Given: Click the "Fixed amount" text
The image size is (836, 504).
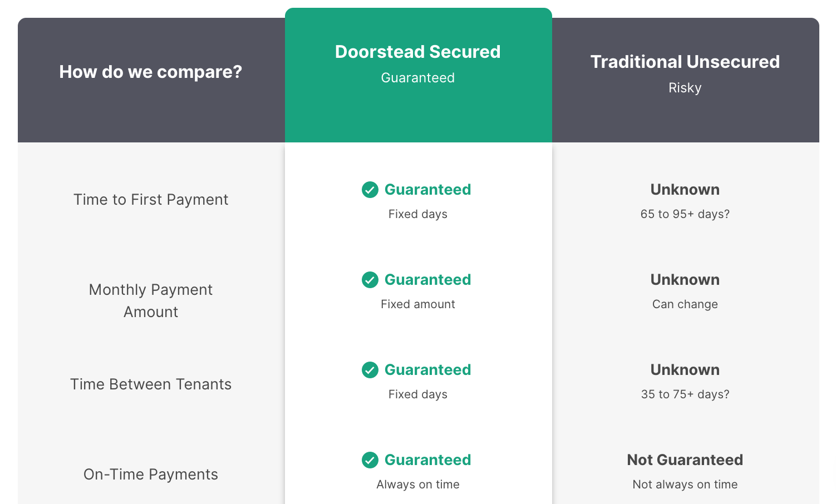Looking at the screenshot, I should [417, 304].
